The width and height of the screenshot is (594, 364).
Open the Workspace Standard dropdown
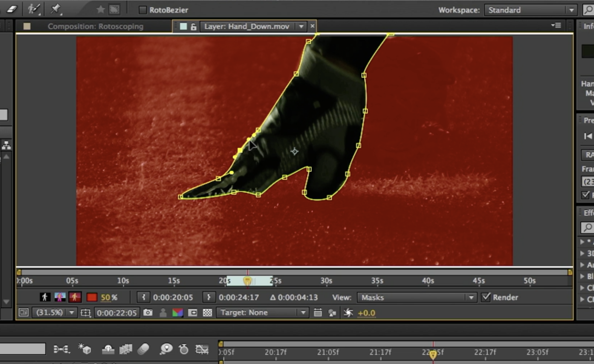[531, 10]
